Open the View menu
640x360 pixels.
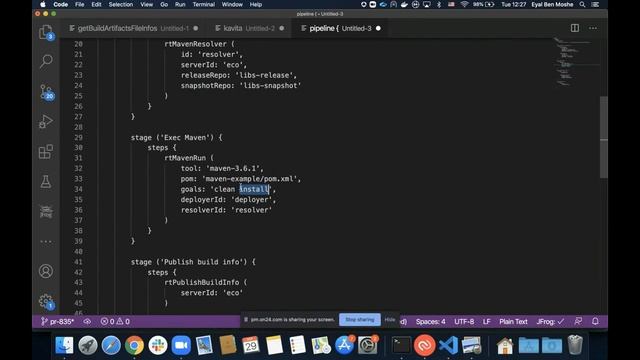coord(147,4)
